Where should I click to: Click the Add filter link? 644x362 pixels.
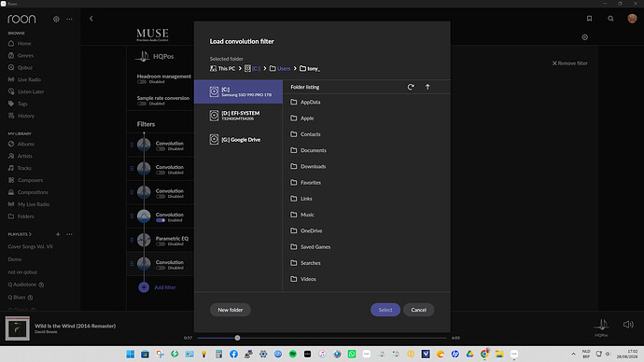(165, 287)
